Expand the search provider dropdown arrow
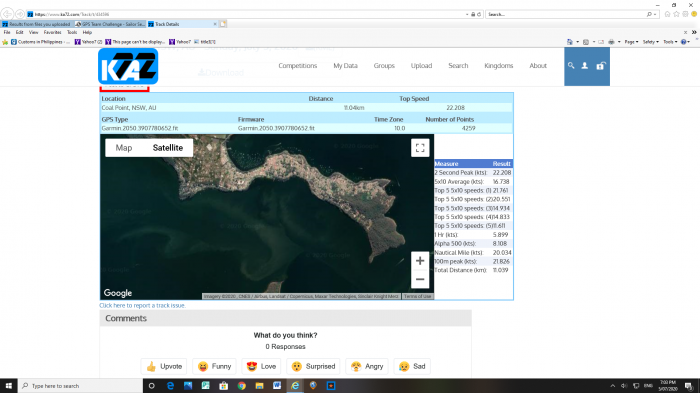Screen dimensions: 700x393 655,14
